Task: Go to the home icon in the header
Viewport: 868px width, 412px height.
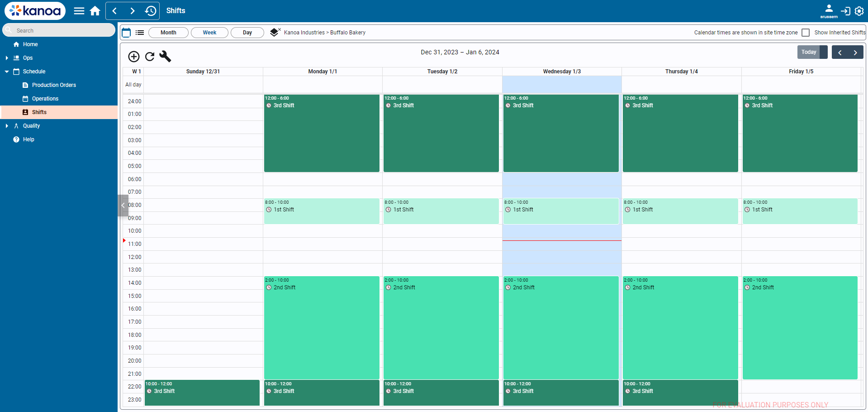Action: click(95, 11)
